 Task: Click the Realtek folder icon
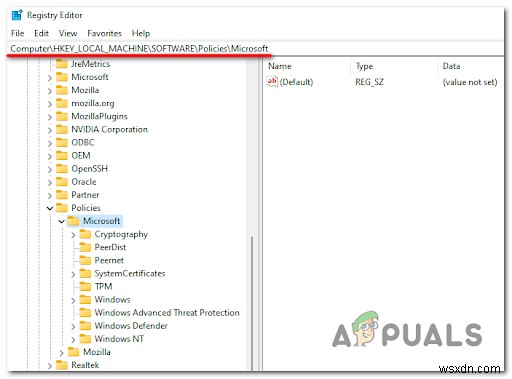coord(62,365)
